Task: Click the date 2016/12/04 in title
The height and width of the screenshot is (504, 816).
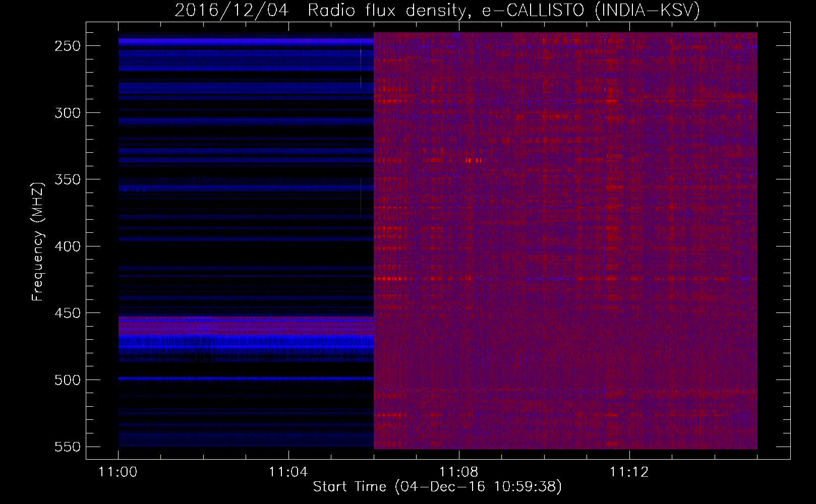Action: point(231,10)
